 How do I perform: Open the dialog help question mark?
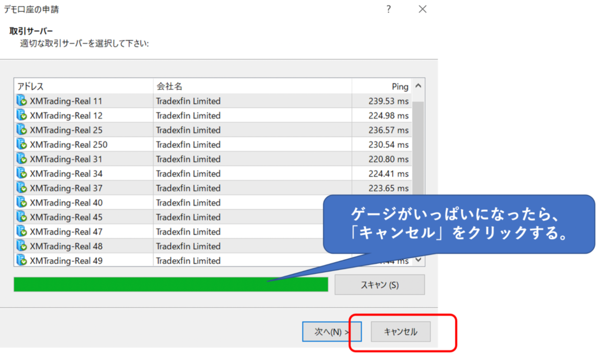point(389,9)
